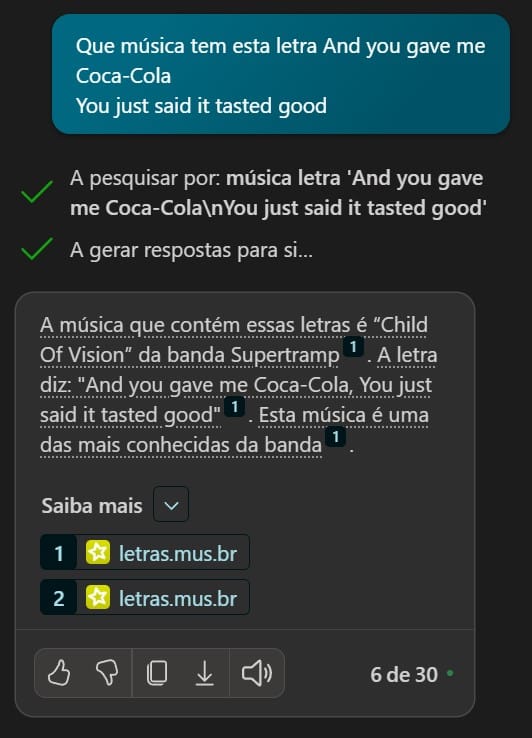Read the response aloud with speaker icon
Image resolution: width=532 pixels, height=738 pixels.
click(x=257, y=673)
